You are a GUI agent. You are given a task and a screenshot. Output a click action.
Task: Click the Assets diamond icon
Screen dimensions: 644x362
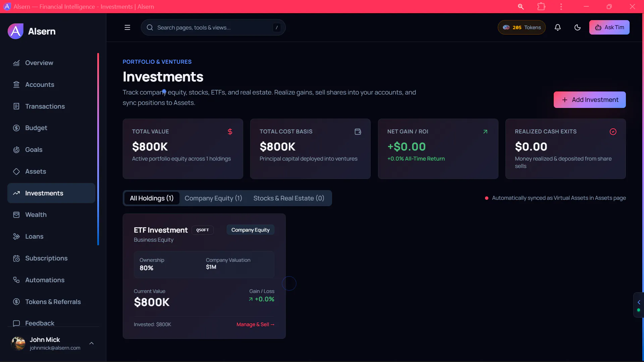[x=16, y=172]
